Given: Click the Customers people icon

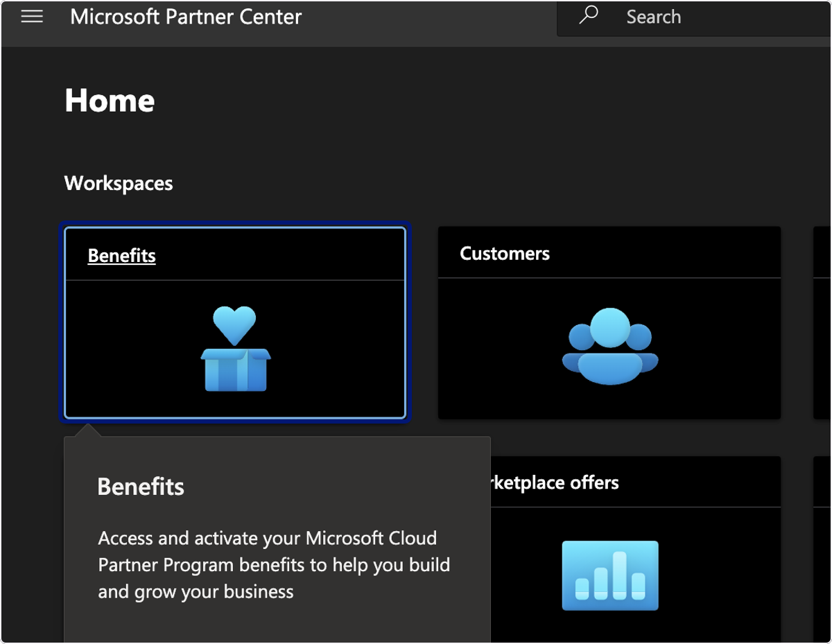Looking at the screenshot, I should tap(610, 346).
